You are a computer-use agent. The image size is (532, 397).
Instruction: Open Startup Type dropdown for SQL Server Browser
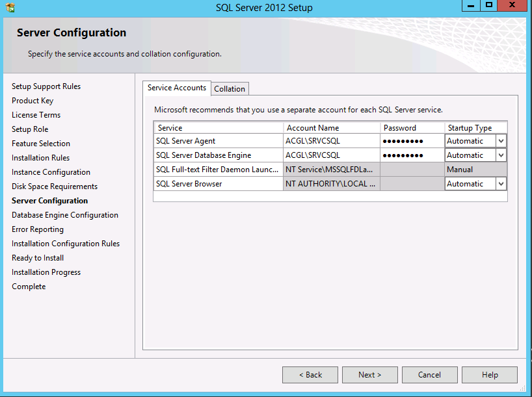pos(501,184)
